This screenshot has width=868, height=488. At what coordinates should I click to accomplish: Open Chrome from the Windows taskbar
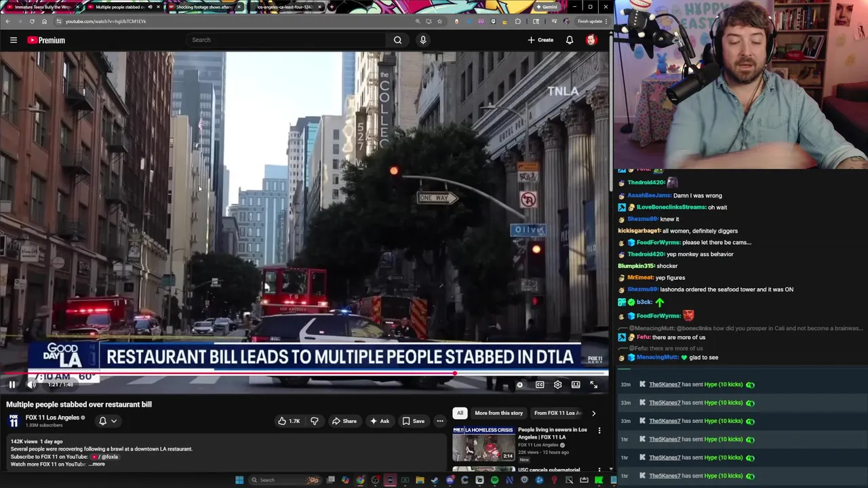point(360,480)
